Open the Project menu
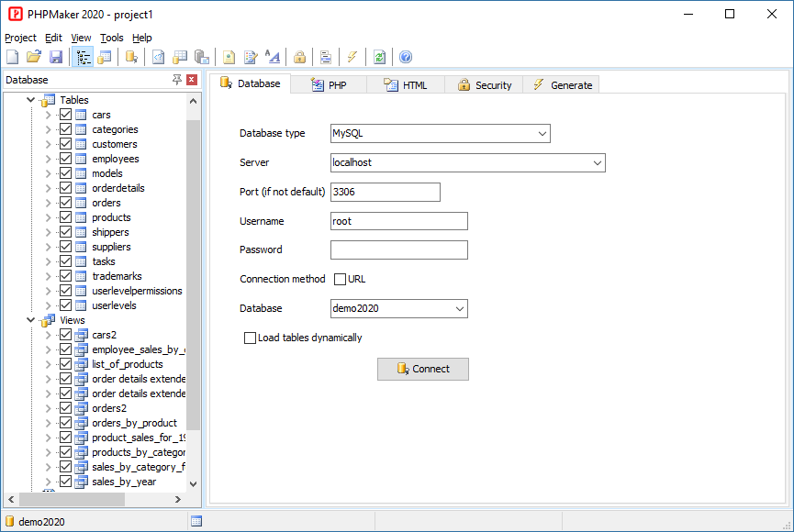 pyautogui.click(x=20, y=38)
